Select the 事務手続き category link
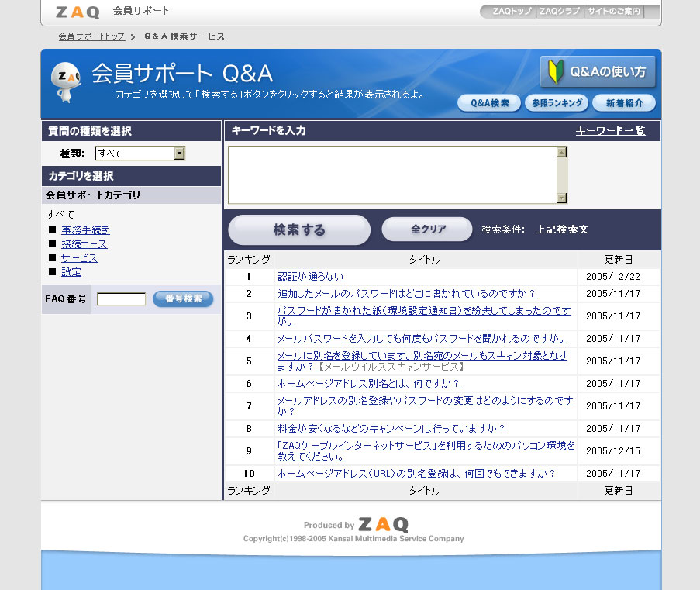 (85, 229)
